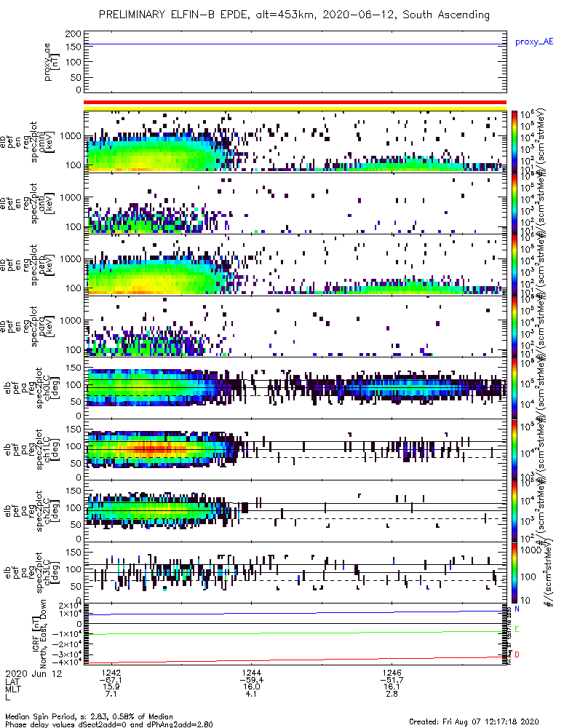Screen dimensions: 564x728
Task: Click the top color scale bar
Action: click(514, 142)
